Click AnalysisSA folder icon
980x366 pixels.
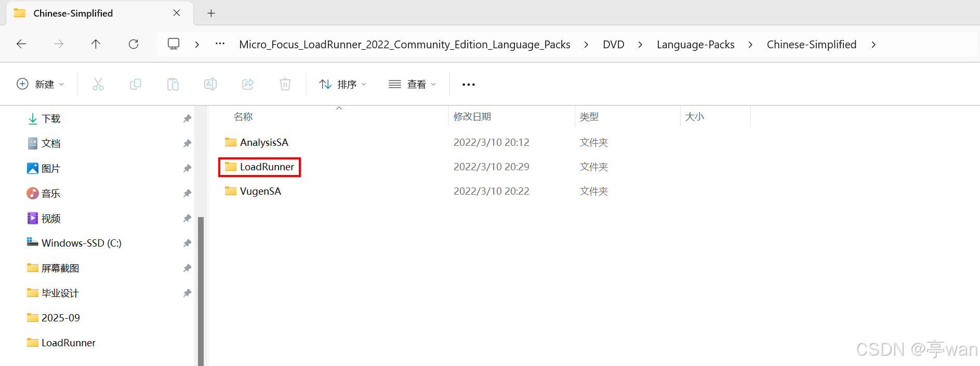click(x=230, y=142)
